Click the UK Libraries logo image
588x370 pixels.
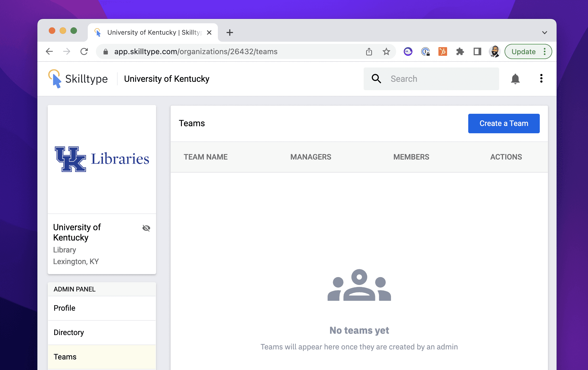point(102,159)
